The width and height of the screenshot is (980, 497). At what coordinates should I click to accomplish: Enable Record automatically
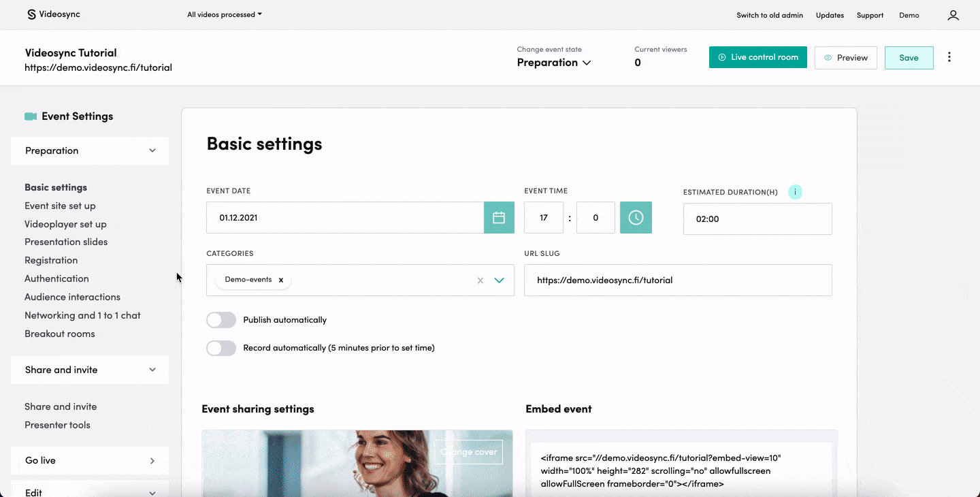pyautogui.click(x=221, y=347)
